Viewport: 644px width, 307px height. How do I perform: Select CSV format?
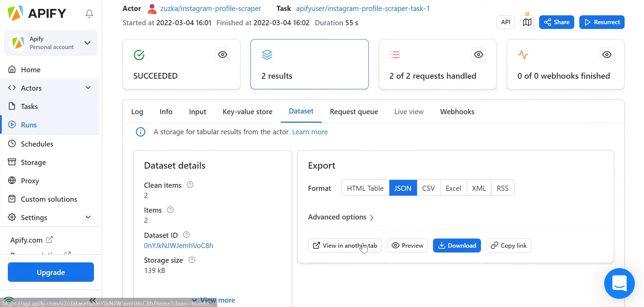coord(429,188)
